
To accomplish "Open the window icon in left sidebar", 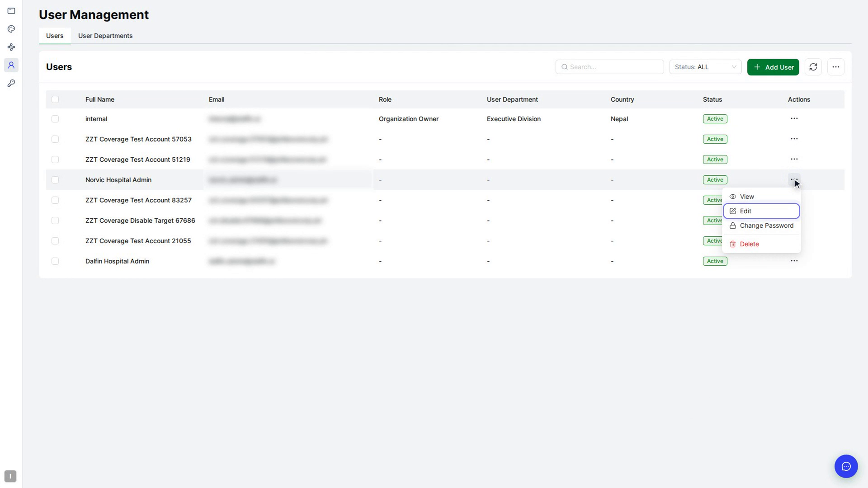I will tap(11, 11).
